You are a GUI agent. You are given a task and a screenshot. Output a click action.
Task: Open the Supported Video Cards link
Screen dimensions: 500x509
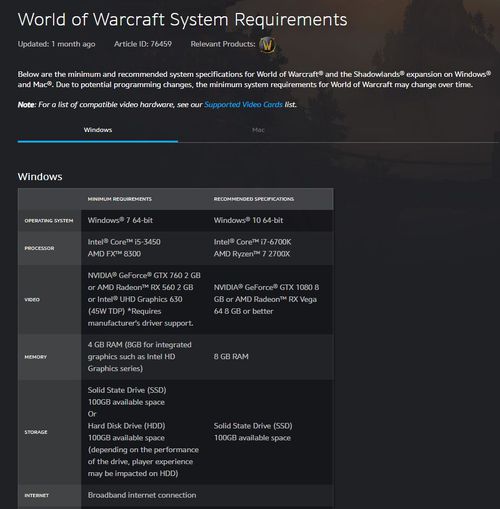(243, 104)
